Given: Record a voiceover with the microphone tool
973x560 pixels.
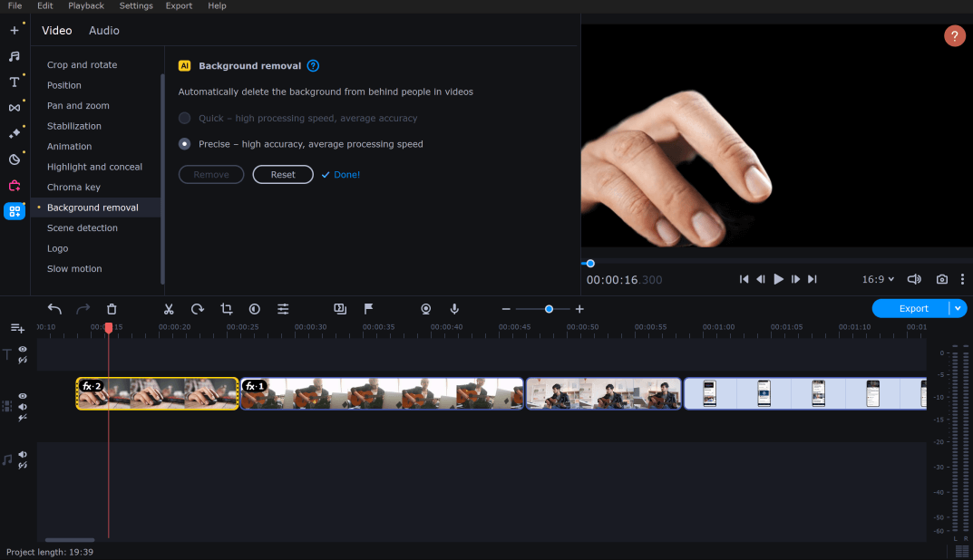Looking at the screenshot, I should [x=453, y=309].
